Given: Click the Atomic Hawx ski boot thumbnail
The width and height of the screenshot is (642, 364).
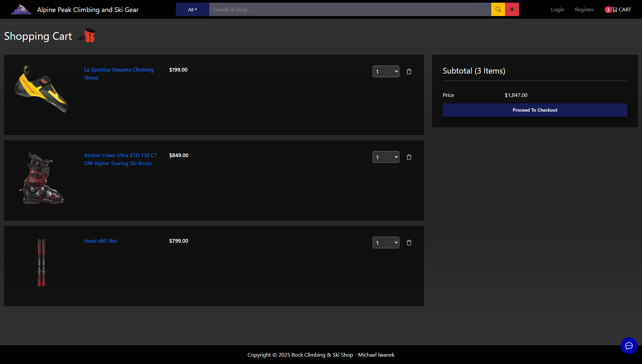Looking at the screenshot, I should (x=41, y=178).
